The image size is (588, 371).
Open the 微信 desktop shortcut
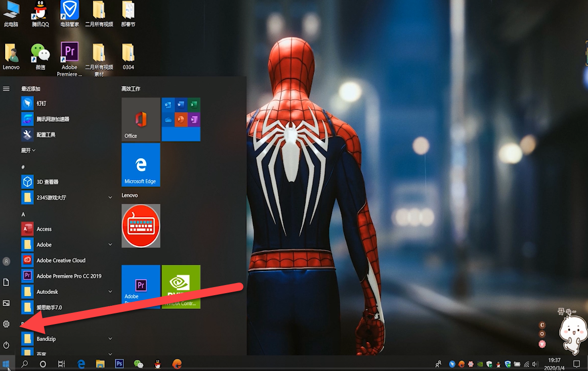(x=40, y=57)
